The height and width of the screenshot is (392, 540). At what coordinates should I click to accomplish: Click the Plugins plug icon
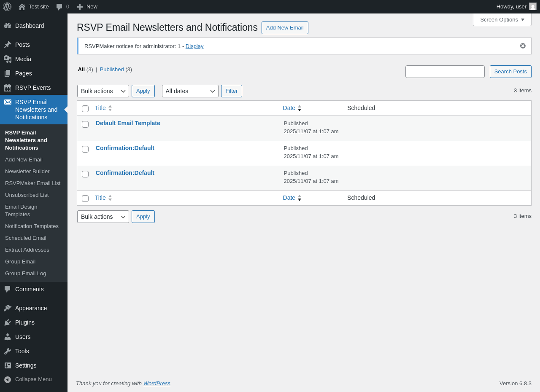point(8,322)
